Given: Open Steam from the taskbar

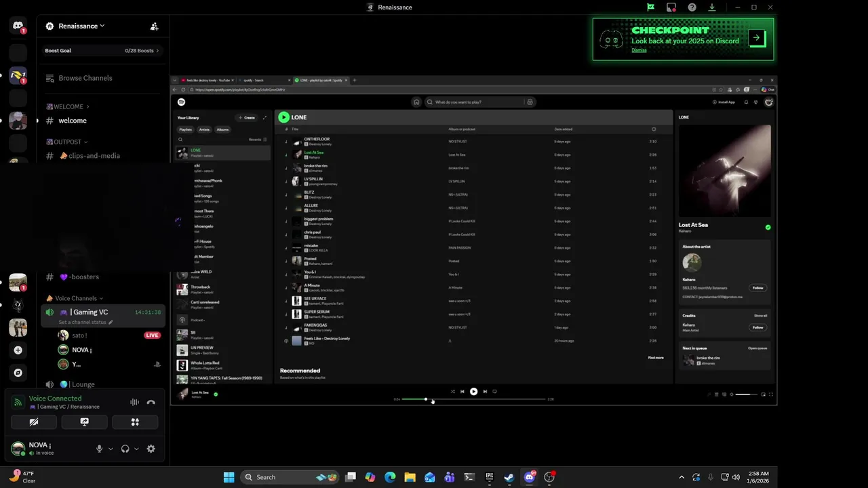Looking at the screenshot, I should (509, 477).
